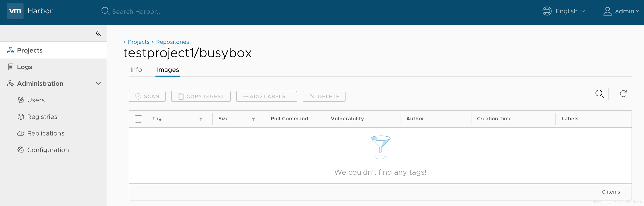Click the Configuration gear icon
Viewport: 644px width, 206px height.
[21, 150]
